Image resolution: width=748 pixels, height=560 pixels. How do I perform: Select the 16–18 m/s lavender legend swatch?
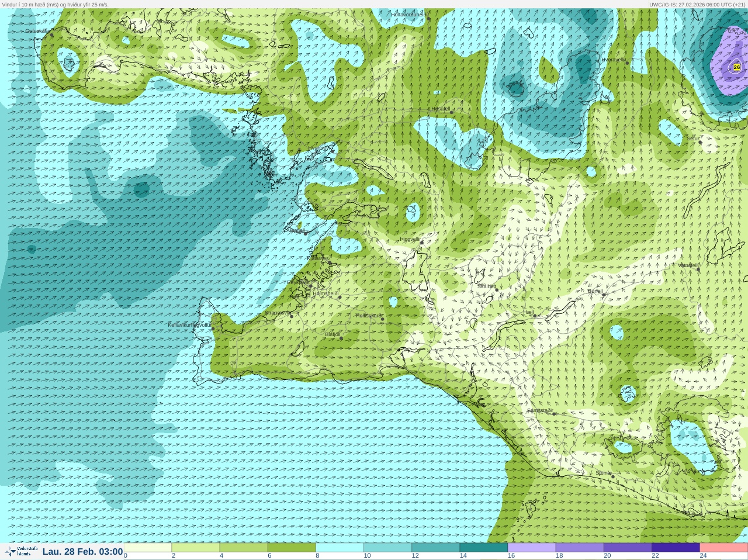click(532, 548)
